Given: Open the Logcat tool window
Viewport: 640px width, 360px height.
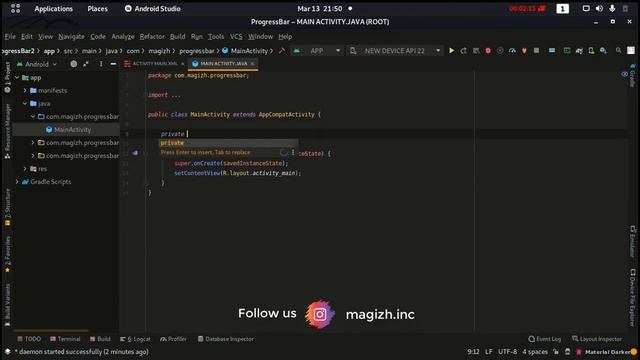Looking at the screenshot, I should pos(135,339).
